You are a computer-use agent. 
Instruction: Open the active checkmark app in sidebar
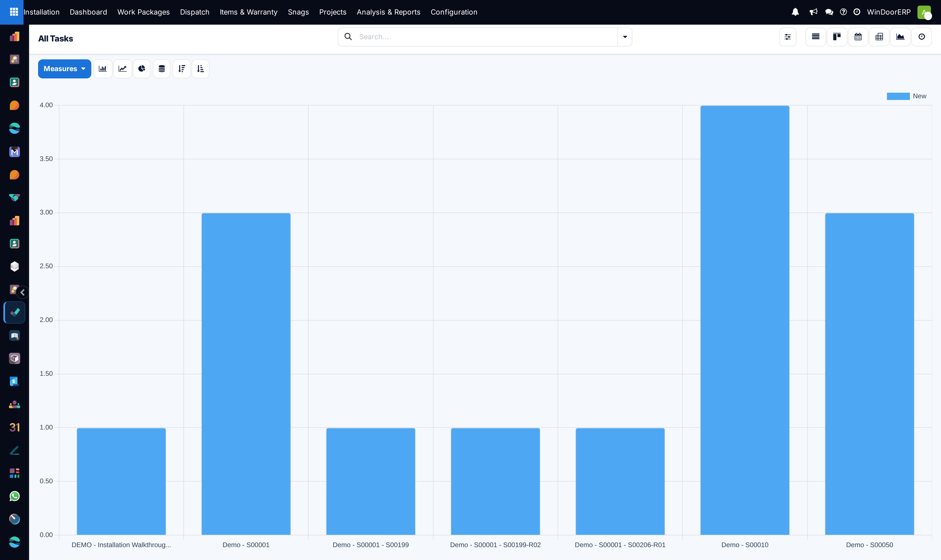pyautogui.click(x=14, y=312)
